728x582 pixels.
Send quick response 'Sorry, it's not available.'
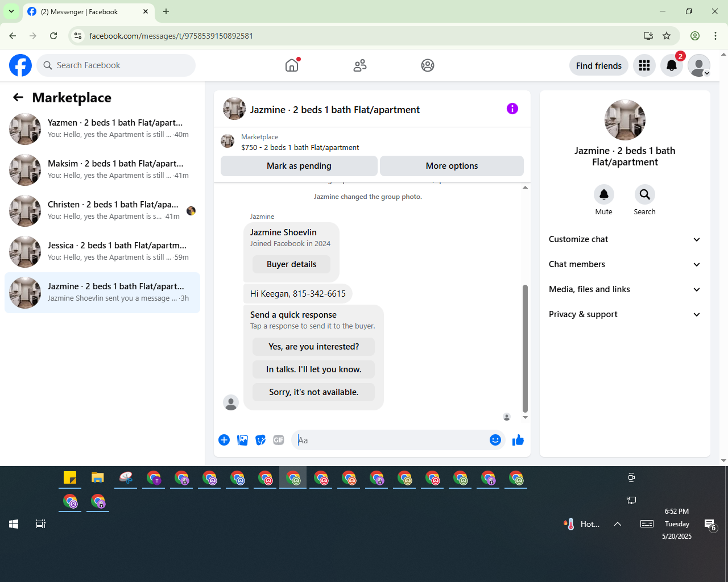[314, 392]
